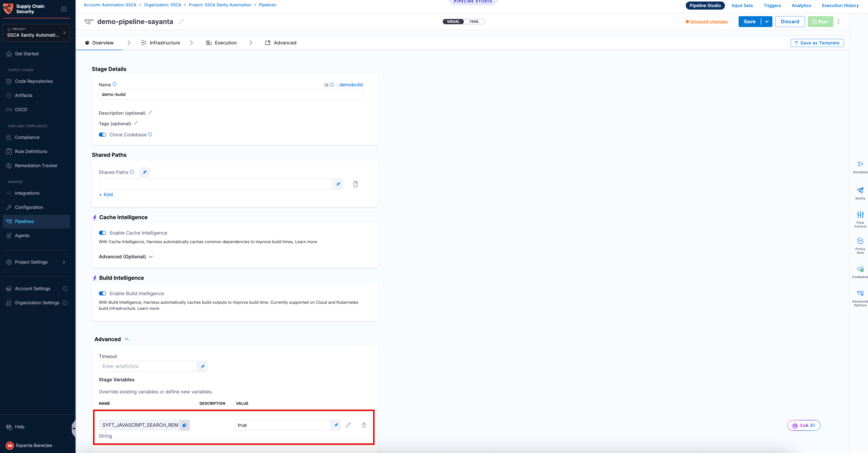Delete the SYFT_JAVASCRIPT_SEARCH_REM variable

click(364, 425)
